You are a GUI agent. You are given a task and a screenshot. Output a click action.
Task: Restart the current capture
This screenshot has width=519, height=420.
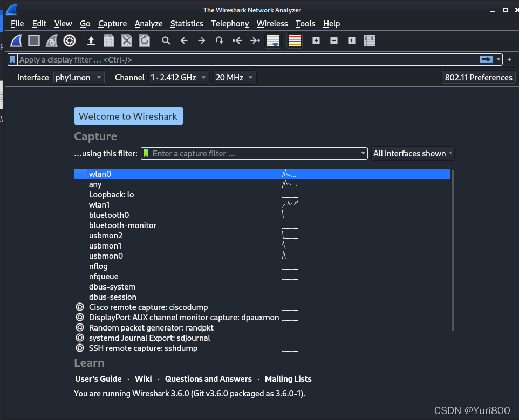coord(52,40)
